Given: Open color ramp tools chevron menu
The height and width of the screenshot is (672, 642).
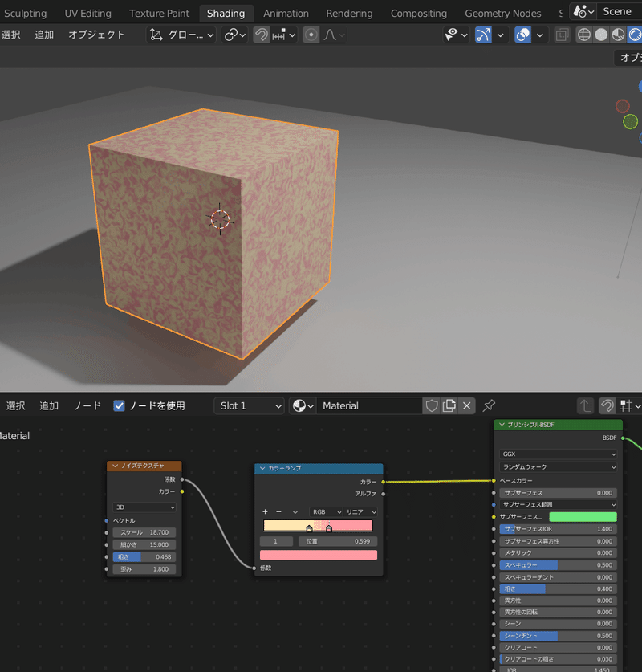Looking at the screenshot, I should [295, 512].
